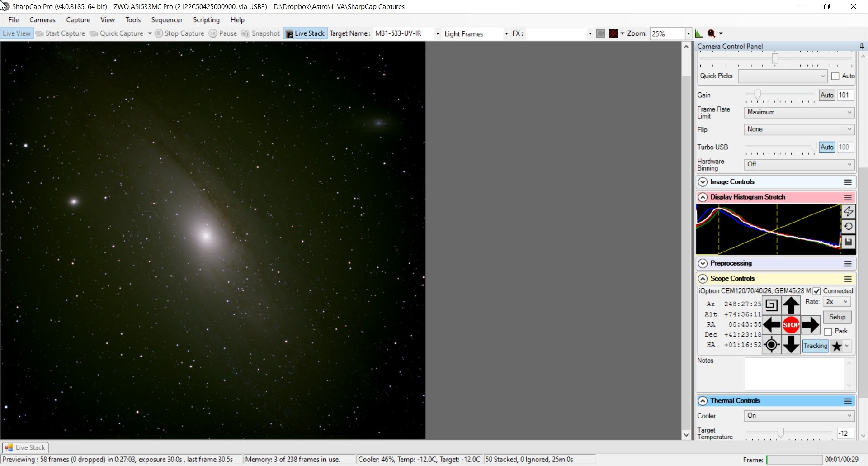Toggle the Live View toolbar button
Viewport: 868px width, 466px height.
point(17,33)
